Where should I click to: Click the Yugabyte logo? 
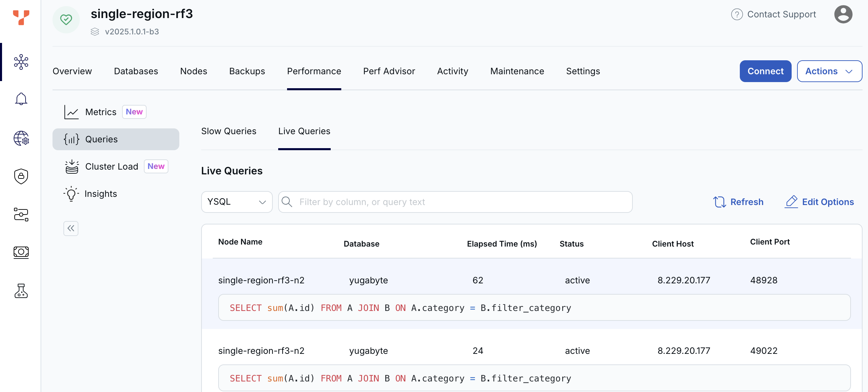(x=21, y=18)
